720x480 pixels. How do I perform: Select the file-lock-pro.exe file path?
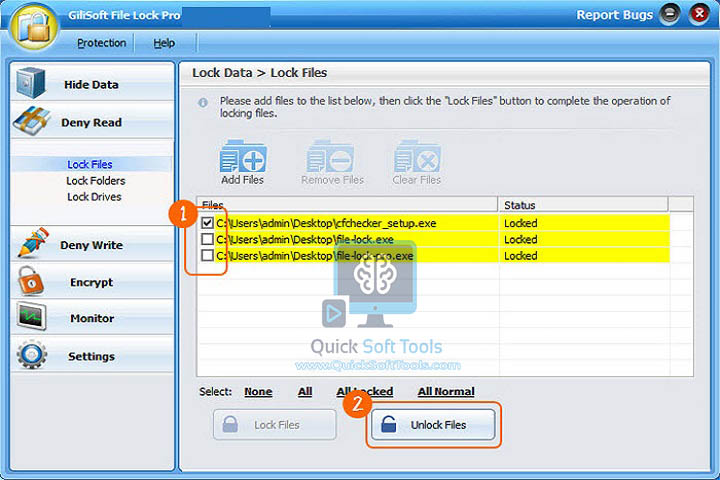315,255
